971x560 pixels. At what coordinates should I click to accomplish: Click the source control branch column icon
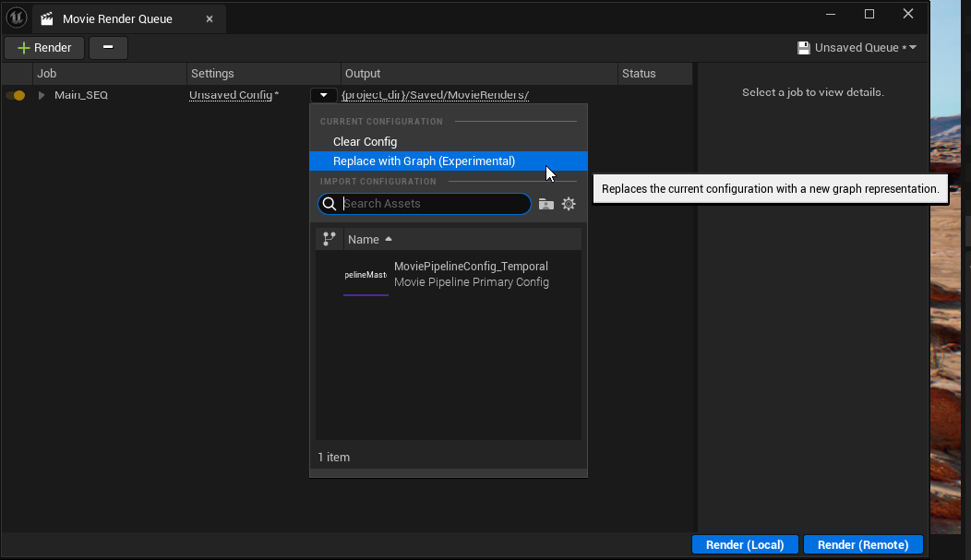(x=329, y=239)
